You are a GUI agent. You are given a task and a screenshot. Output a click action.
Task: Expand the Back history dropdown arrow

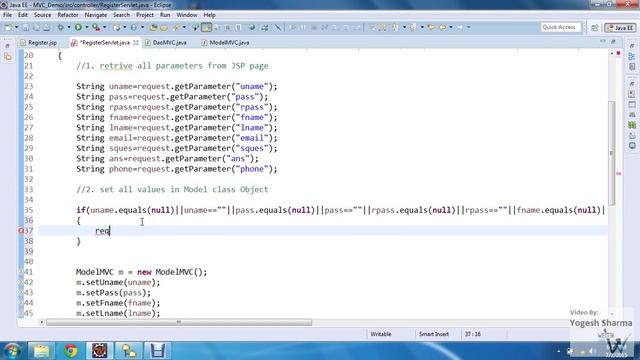point(451,27)
